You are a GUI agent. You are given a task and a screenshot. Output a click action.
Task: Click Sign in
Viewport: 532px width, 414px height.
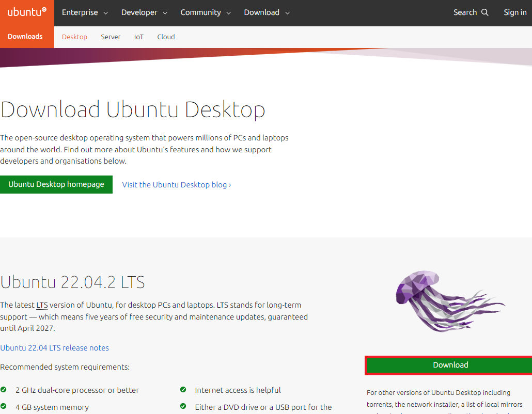[515, 12]
